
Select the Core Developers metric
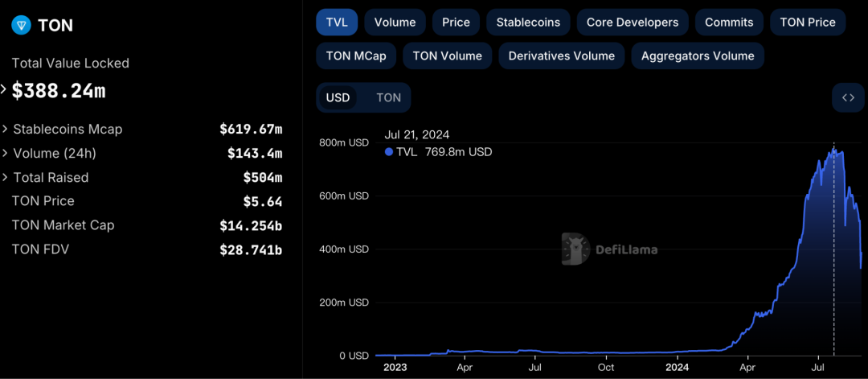(x=632, y=23)
